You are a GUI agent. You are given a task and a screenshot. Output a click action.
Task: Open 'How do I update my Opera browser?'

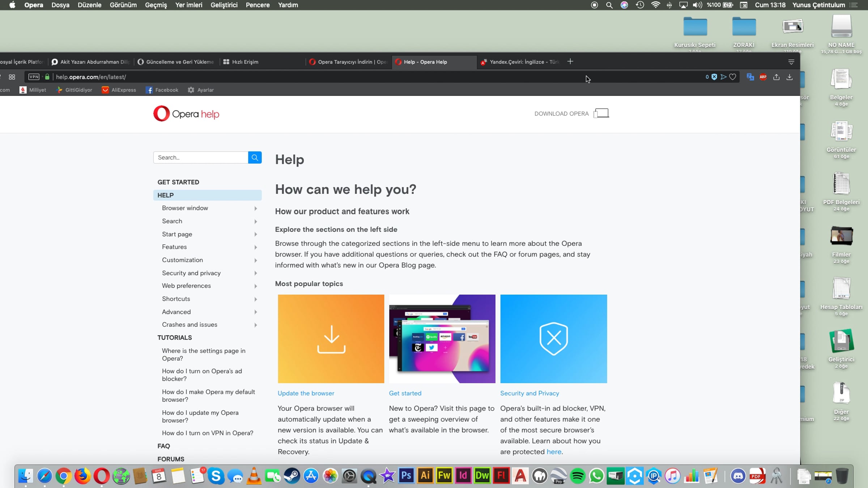[x=200, y=416]
